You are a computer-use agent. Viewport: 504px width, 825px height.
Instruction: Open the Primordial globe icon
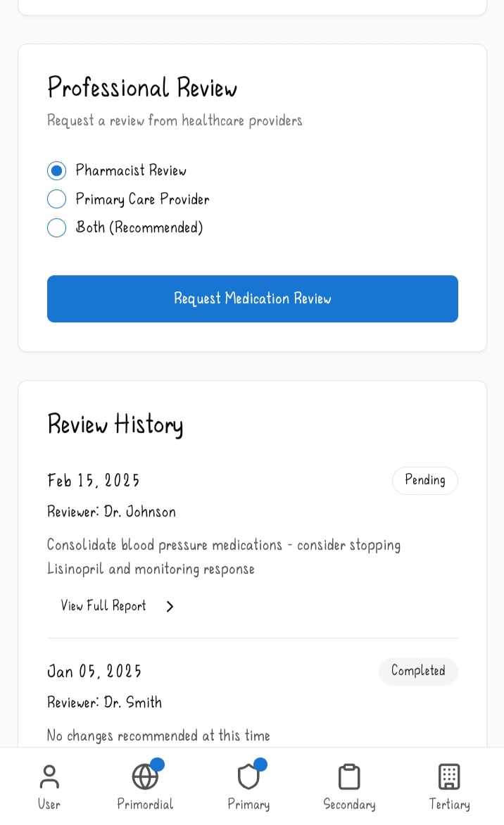pyautogui.click(x=145, y=777)
